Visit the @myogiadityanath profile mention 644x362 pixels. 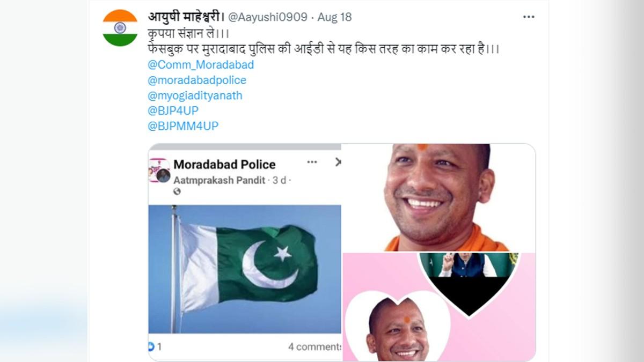[194, 96]
